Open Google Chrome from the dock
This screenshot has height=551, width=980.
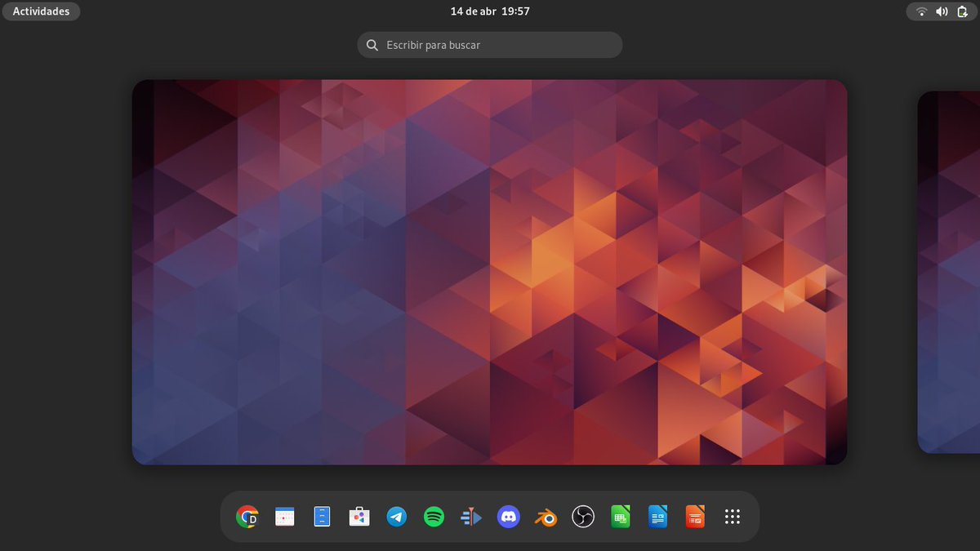(x=247, y=516)
